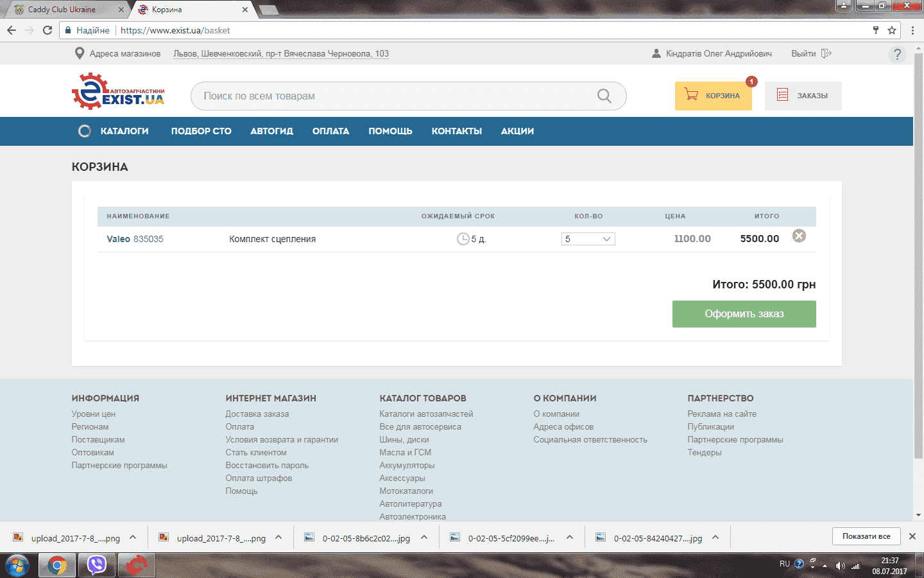Open Контакты menu item
The height and width of the screenshot is (578, 924).
[456, 131]
